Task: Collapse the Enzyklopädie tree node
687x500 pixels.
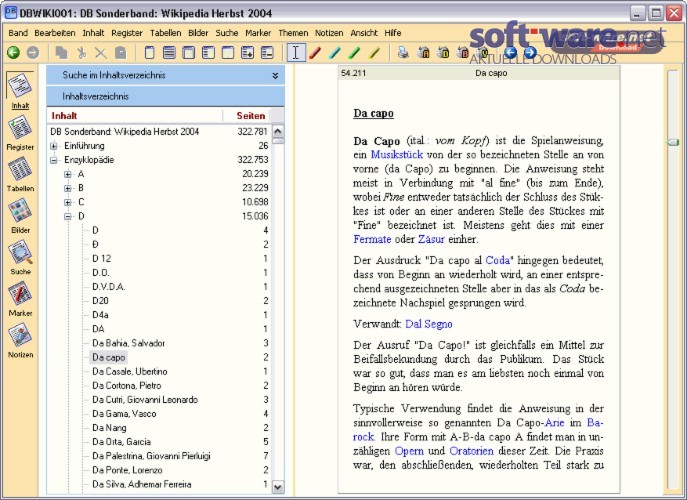Action: tap(53, 160)
